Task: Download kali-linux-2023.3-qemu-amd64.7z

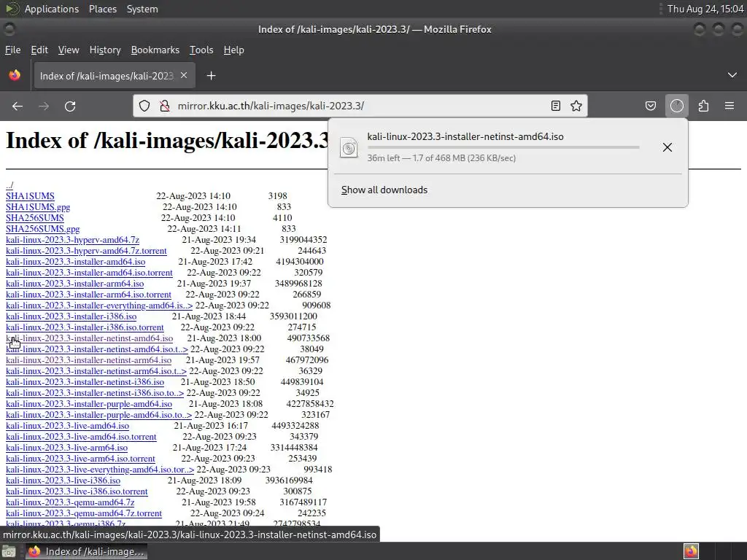Action: 70,503
